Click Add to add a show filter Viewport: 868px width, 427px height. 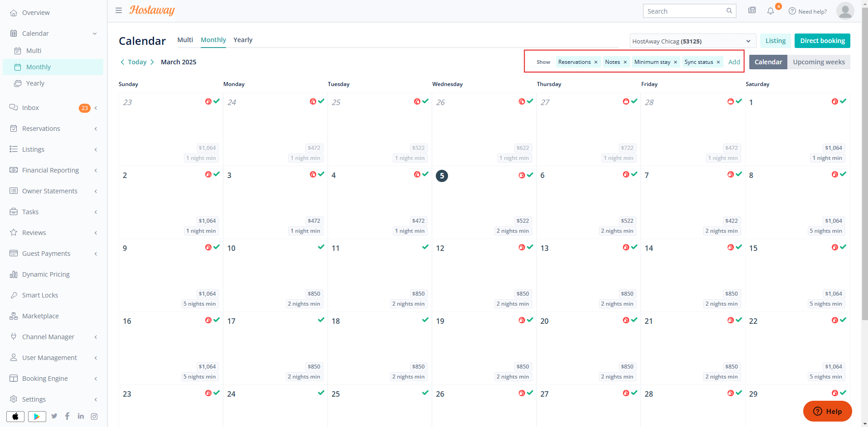(x=734, y=62)
